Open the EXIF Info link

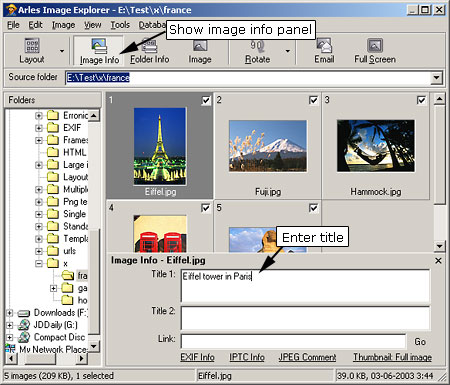197,357
